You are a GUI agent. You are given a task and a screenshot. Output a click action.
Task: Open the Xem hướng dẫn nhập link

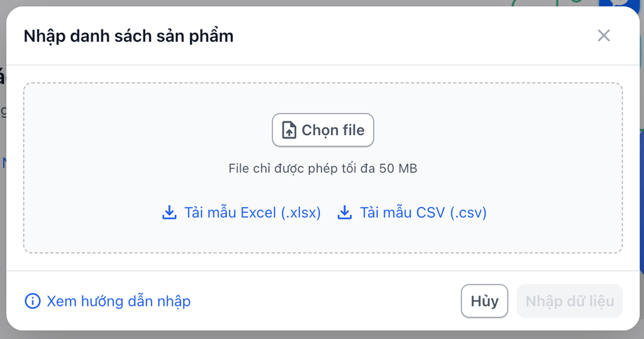click(118, 302)
